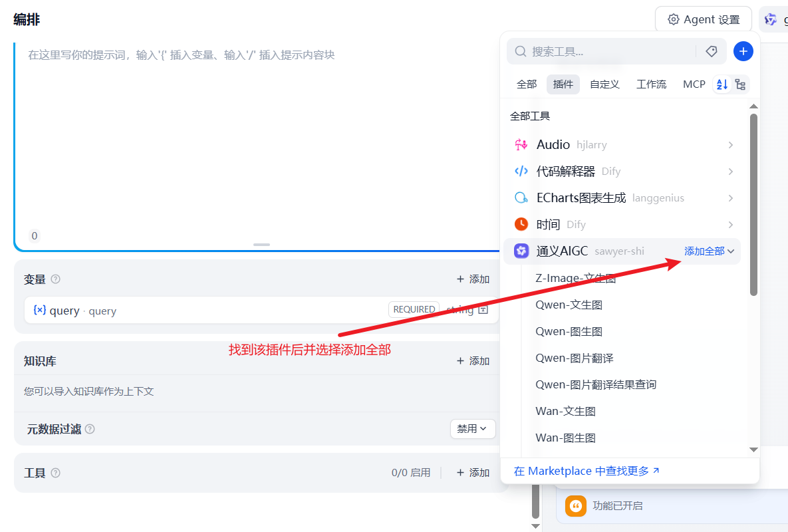The height and width of the screenshot is (532, 788).
Task: Open the Agent 设置 button
Action: point(704,19)
